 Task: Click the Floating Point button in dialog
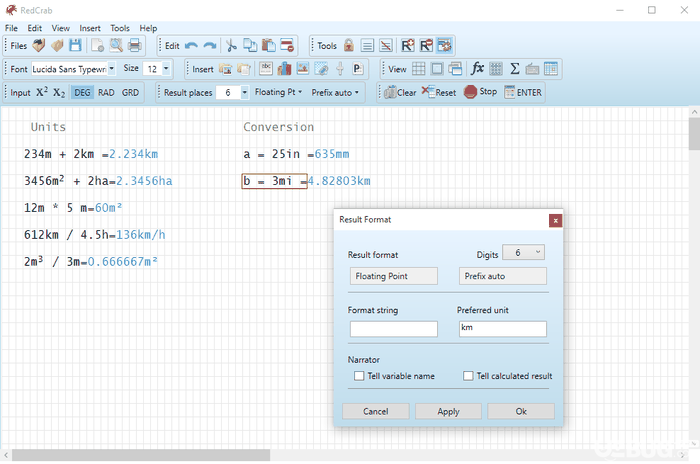pyautogui.click(x=393, y=276)
